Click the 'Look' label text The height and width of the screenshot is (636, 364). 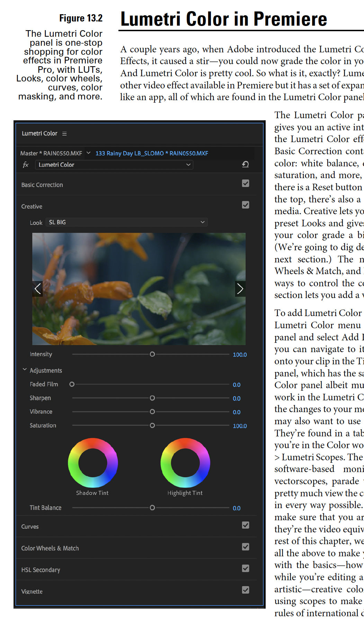(36, 223)
